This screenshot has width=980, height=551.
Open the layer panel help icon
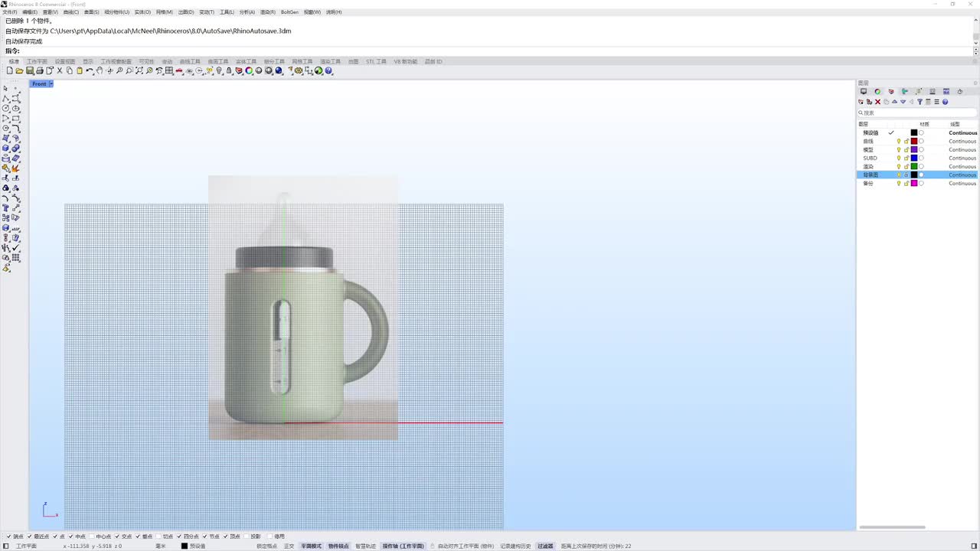pyautogui.click(x=945, y=102)
